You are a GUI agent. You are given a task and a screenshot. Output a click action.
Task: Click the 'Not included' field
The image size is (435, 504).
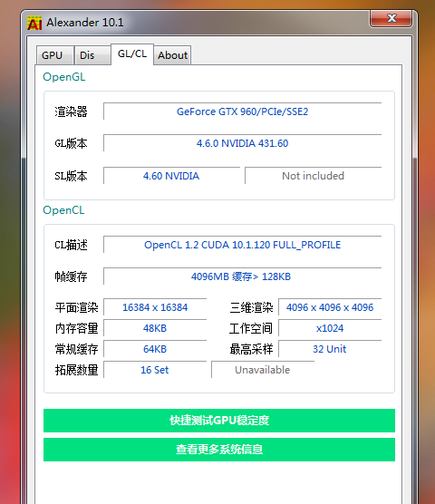coord(314,176)
